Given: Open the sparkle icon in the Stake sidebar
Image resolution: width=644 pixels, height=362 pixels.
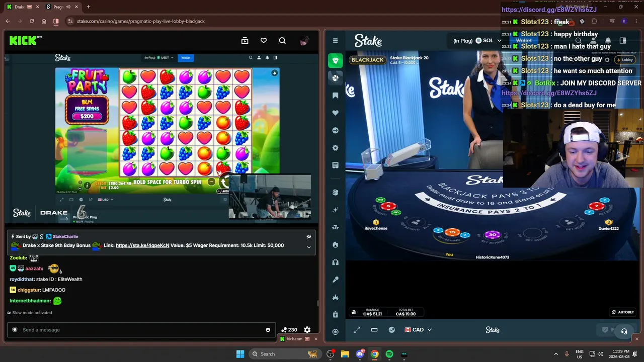Looking at the screenshot, I should [x=336, y=210].
